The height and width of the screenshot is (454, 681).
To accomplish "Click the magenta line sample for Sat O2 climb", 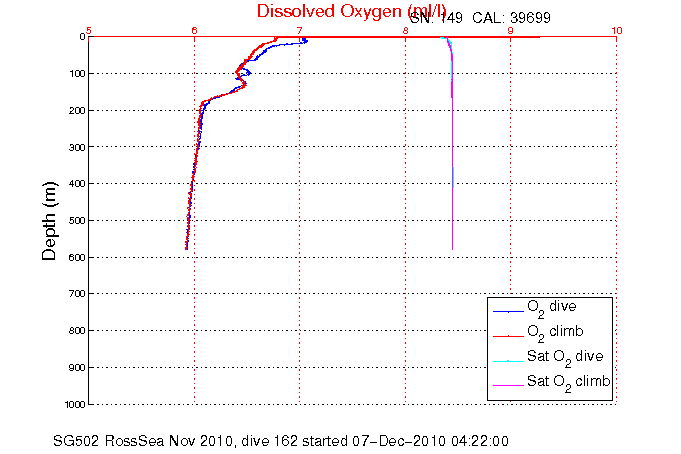I will click(508, 385).
